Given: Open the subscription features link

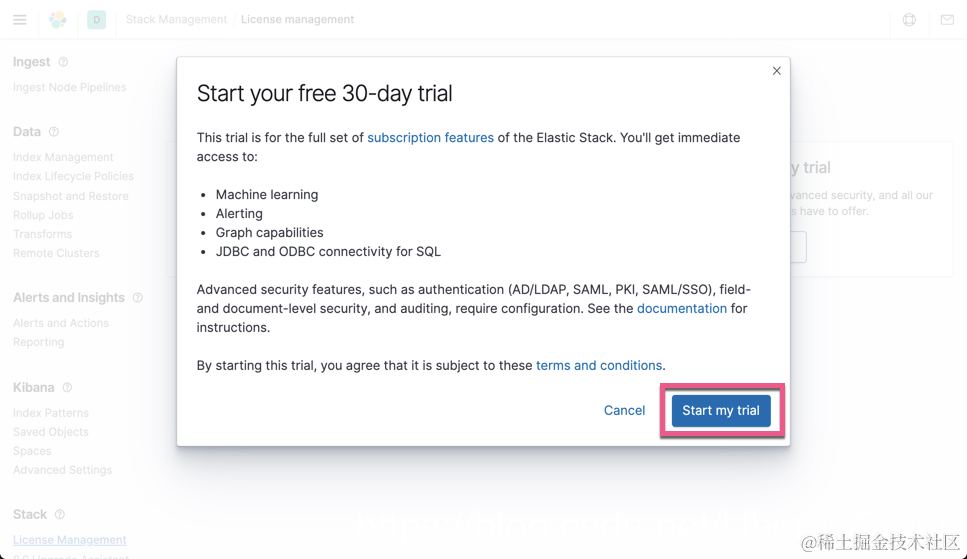Looking at the screenshot, I should (x=430, y=138).
